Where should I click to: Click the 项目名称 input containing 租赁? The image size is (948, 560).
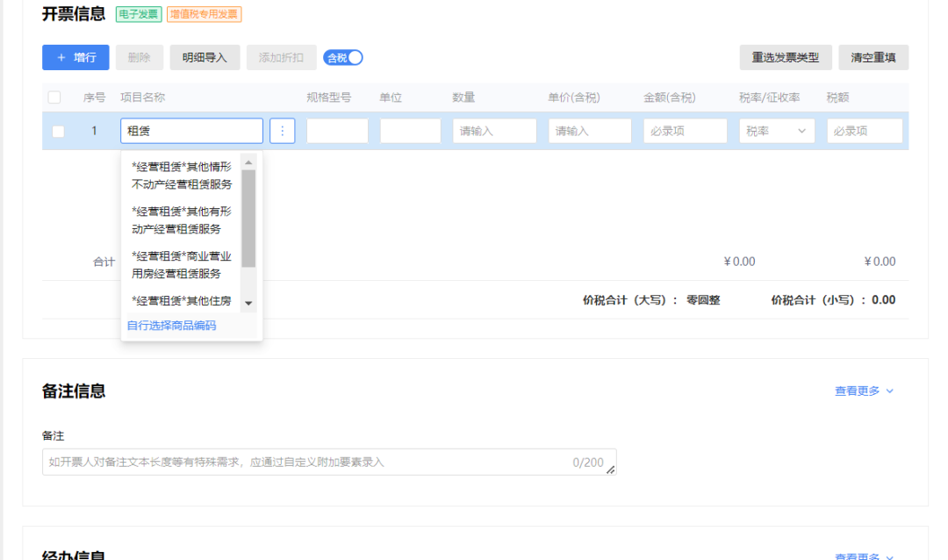tap(191, 131)
